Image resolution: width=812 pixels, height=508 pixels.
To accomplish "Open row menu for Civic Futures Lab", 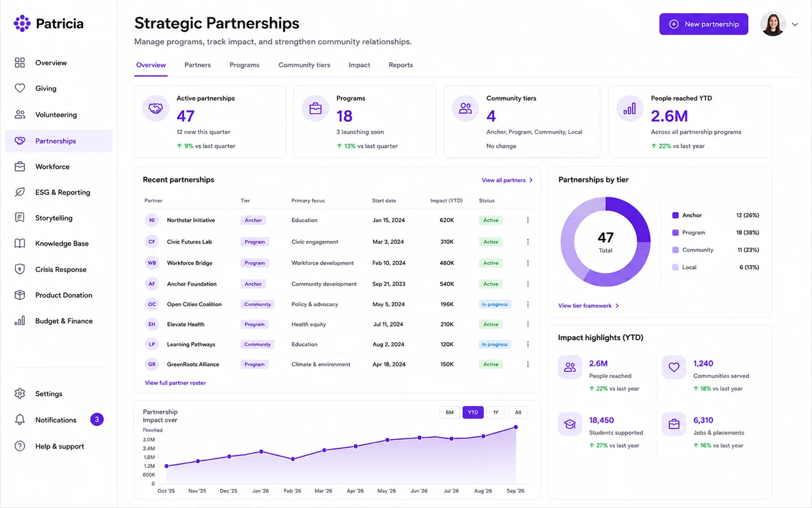I will (x=528, y=242).
